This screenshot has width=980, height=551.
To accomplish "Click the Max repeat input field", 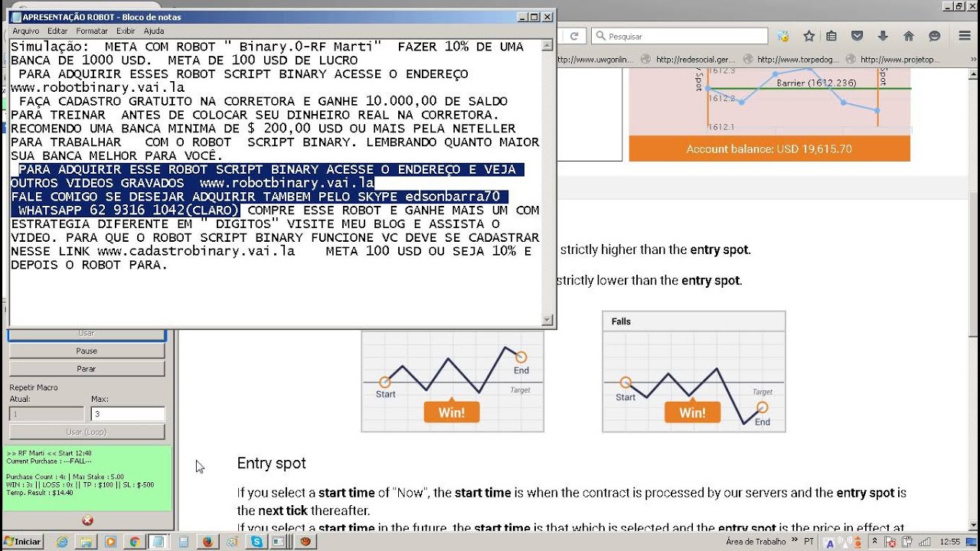I will tap(127, 414).
